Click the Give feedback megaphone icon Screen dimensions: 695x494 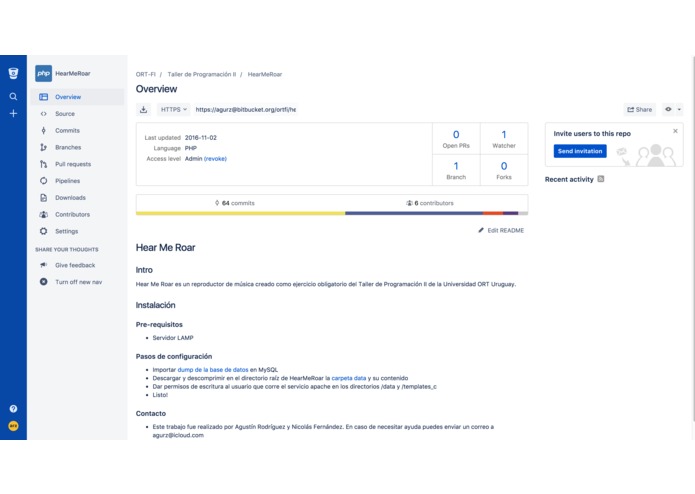tap(43, 265)
